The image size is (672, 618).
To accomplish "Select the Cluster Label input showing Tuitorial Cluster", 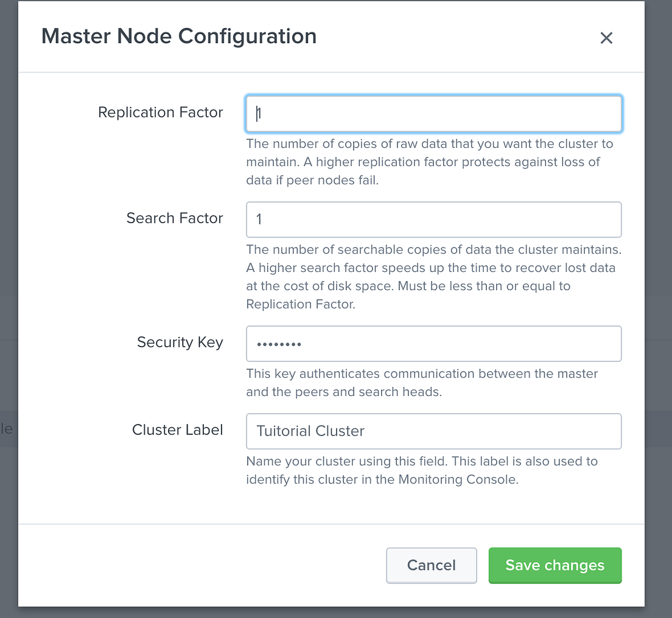I will coord(433,431).
